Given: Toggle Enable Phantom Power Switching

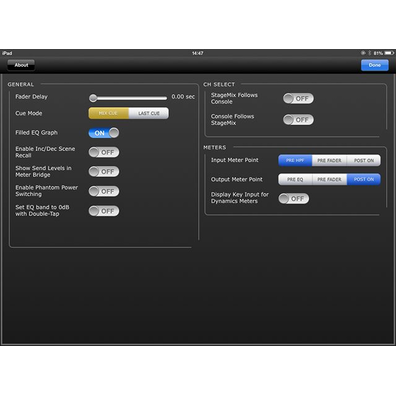Looking at the screenshot, I should tap(104, 191).
